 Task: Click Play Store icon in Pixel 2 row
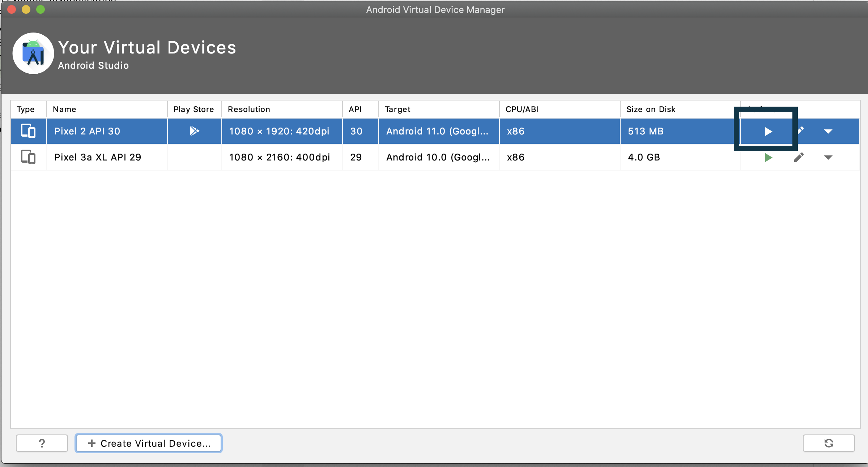(194, 131)
